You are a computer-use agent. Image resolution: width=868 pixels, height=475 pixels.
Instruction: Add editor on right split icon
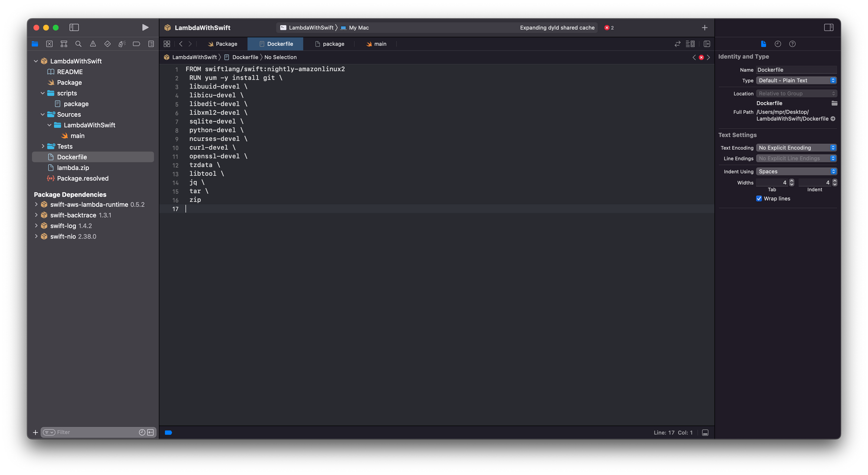click(x=707, y=44)
